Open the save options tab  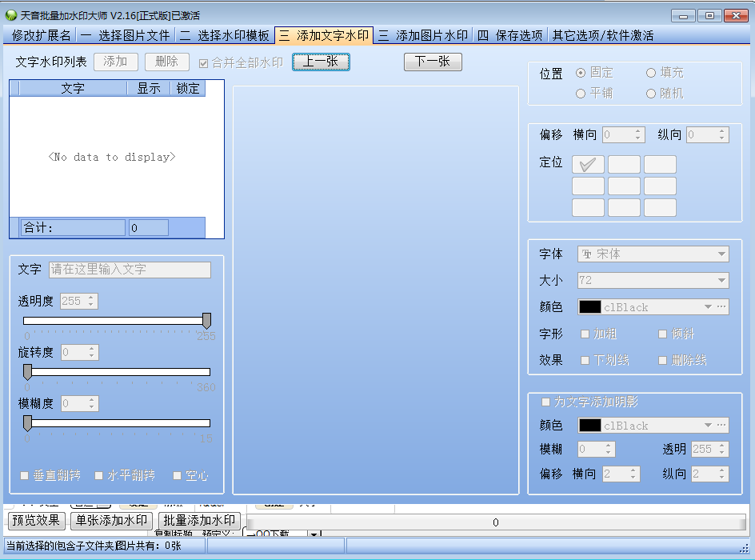point(510,35)
